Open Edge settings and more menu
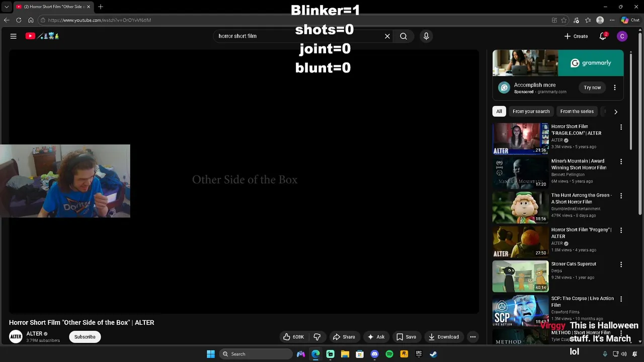Screen dimensions: 644x362 pyautogui.click(x=612, y=20)
